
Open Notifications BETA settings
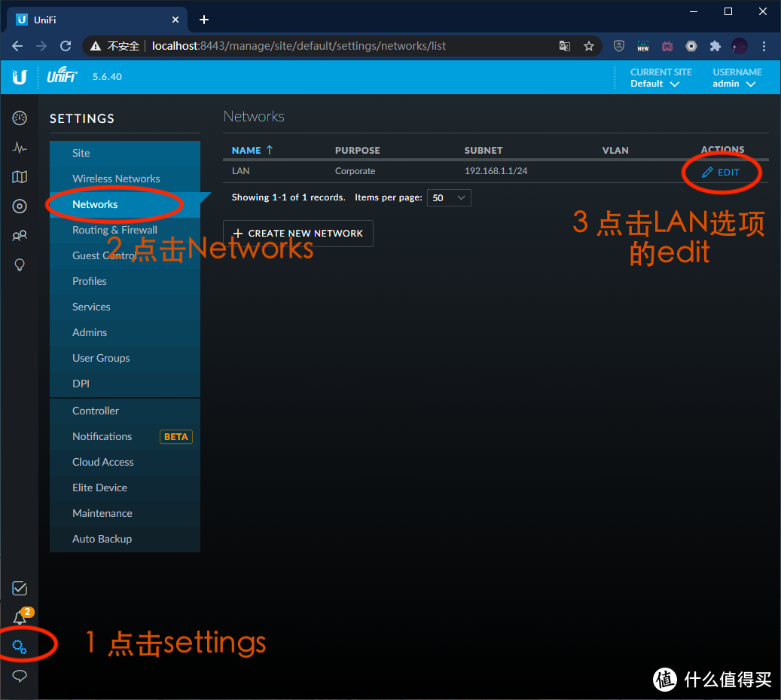pos(125,436)
